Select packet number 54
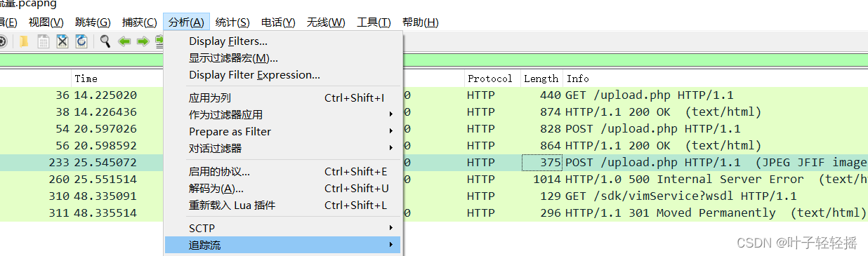This screenshot has width=868, height=256. click(x=63, y=129)
